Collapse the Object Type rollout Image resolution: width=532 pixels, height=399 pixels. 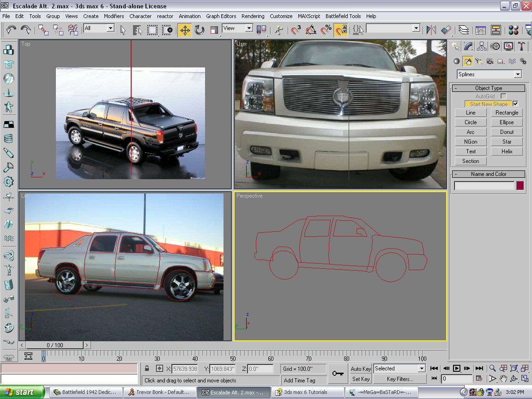coord(489,88)
